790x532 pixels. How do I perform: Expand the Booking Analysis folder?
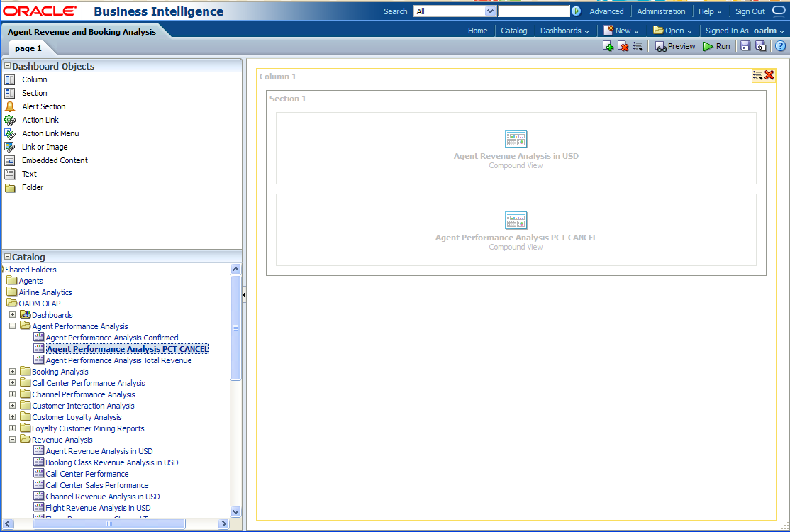pos(12,372)
